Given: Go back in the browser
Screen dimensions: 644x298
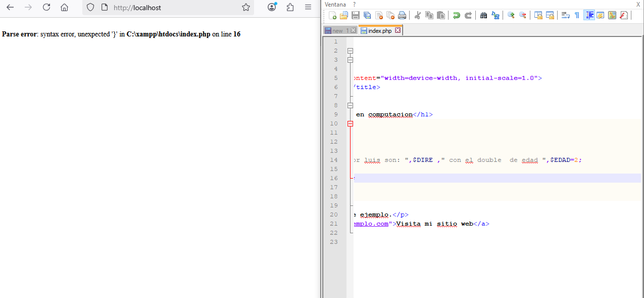Looking at the screenshot, I should point(10,7).
